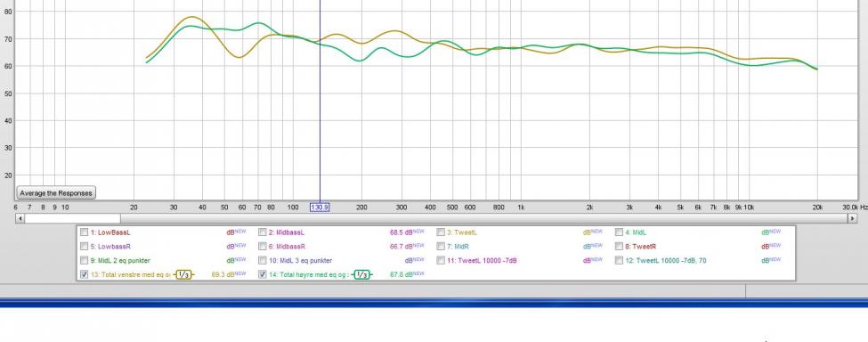This screenshot has width=868, height=342.
Task: Uncheck the 14: Total høyre trace
Action: pyautogui.click(x=263, y=274)
